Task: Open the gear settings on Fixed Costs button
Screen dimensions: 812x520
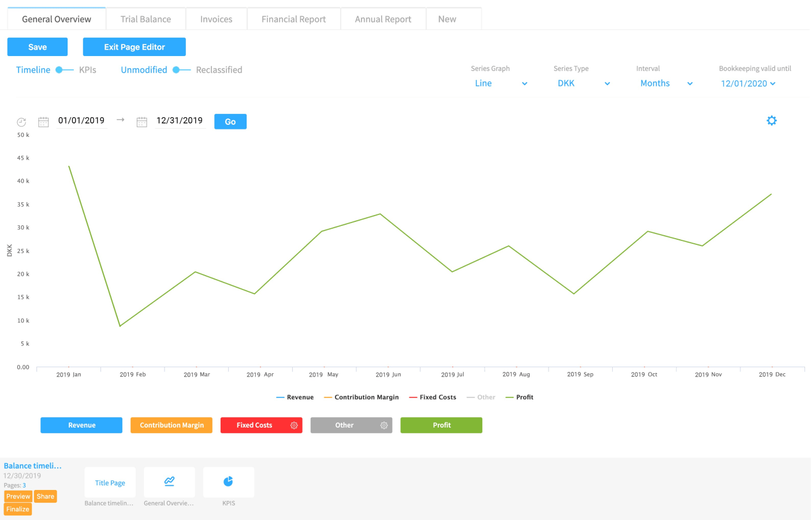Action: (x=294, y=425)
